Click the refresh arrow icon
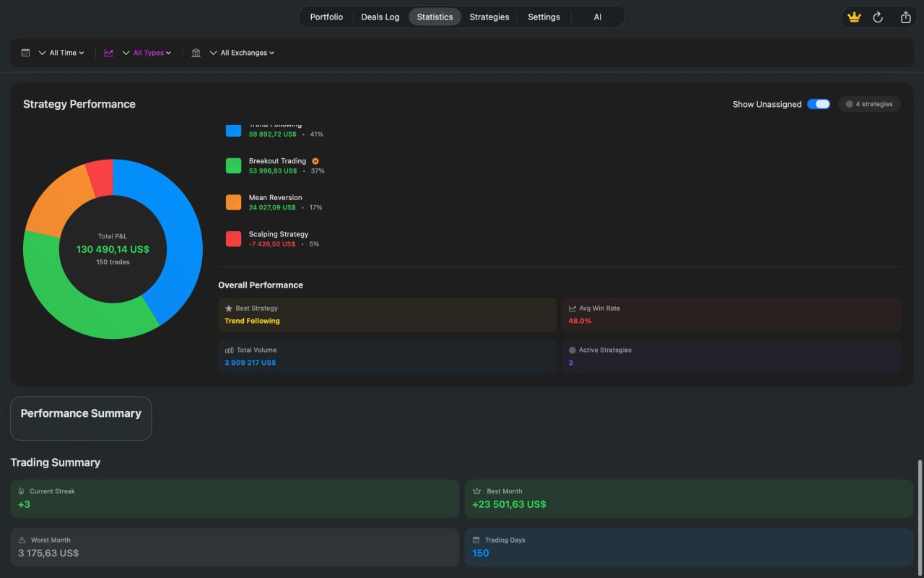 (878, 17)
